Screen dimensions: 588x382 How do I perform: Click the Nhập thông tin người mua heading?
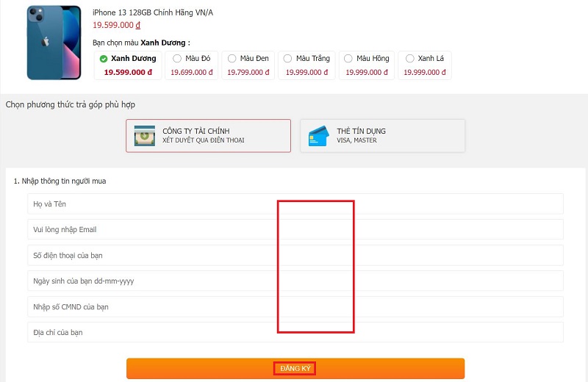[x=60, y=181]
